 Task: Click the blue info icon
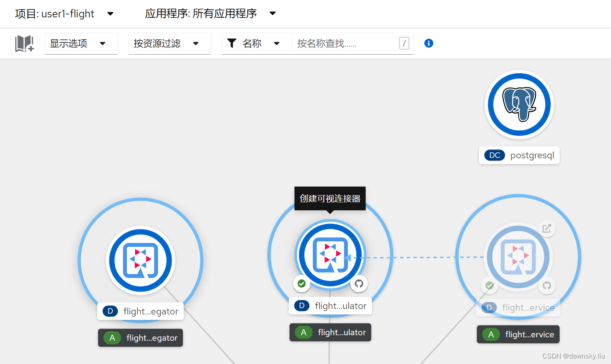tap(429, 43)
